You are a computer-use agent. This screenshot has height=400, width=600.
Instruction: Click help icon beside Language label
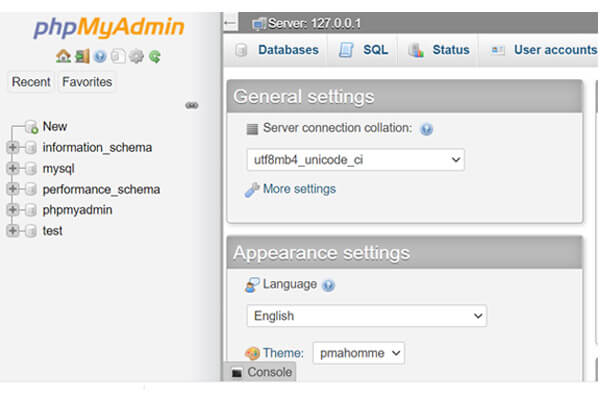coord(328,286)
